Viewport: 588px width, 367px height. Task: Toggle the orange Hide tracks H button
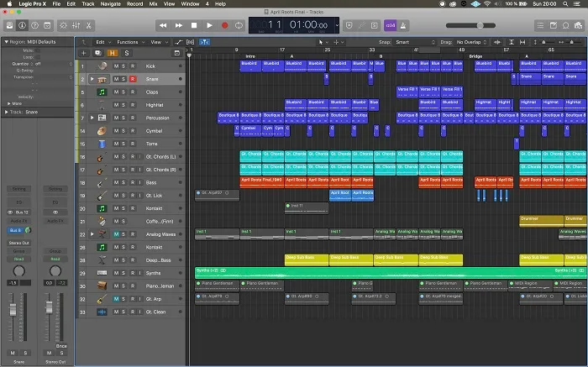point(112,53)
